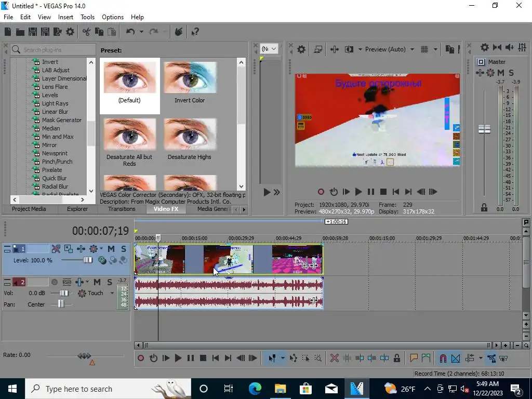Screen dimensions: 532x399
Task: Open the File menu
Action: 8,17
